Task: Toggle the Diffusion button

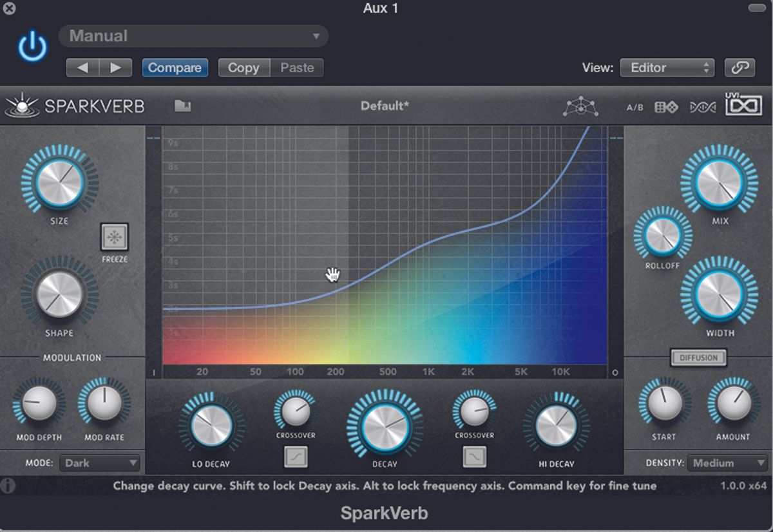Action: click(698, 357)
